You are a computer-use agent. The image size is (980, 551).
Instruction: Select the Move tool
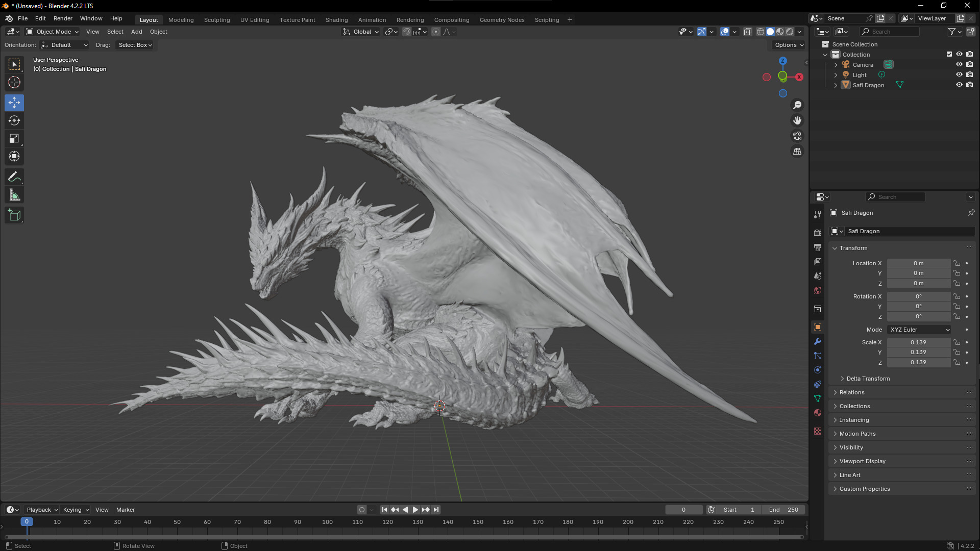coord(14,103)
